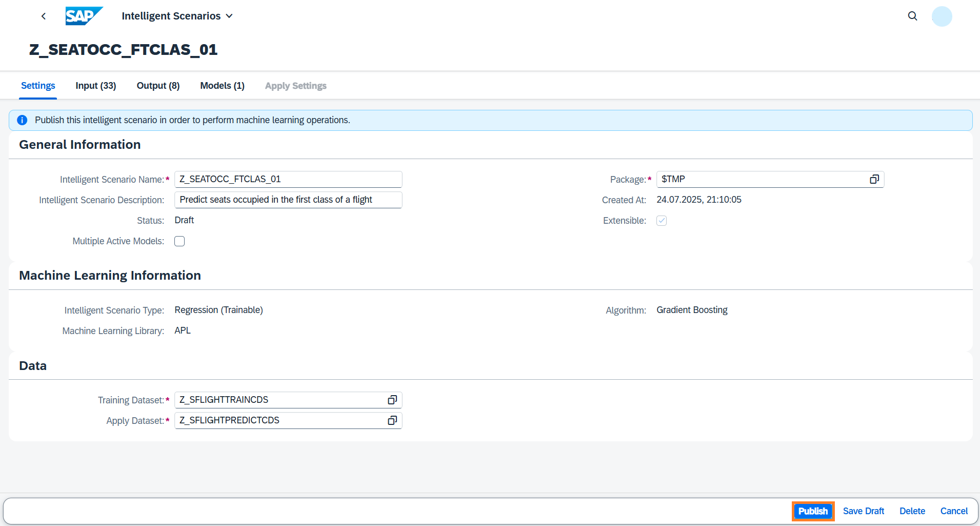The width and height of the screenshot is (980, 526).
Task: Click the info icon in the message strip
Action: (x=22, y=120)
